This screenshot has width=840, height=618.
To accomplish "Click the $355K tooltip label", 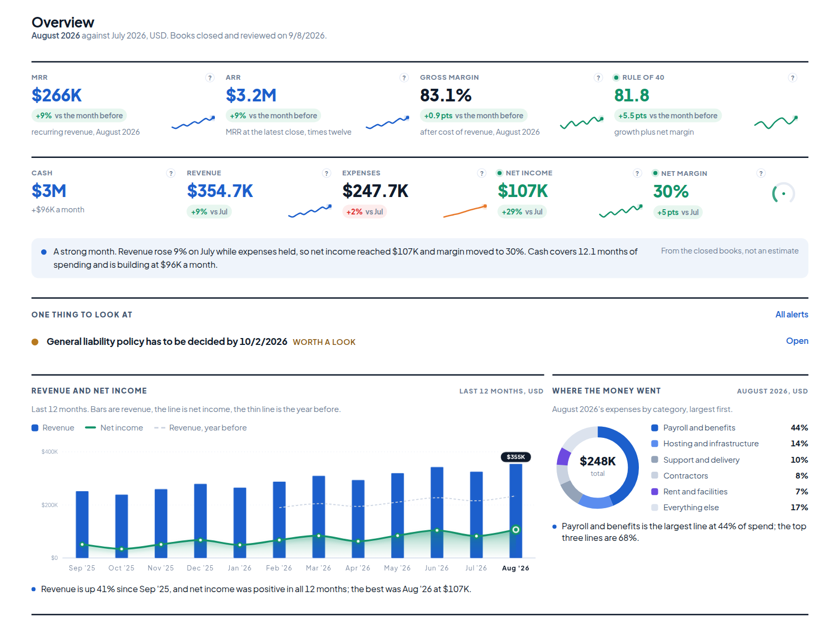I will tap(516, 457).
